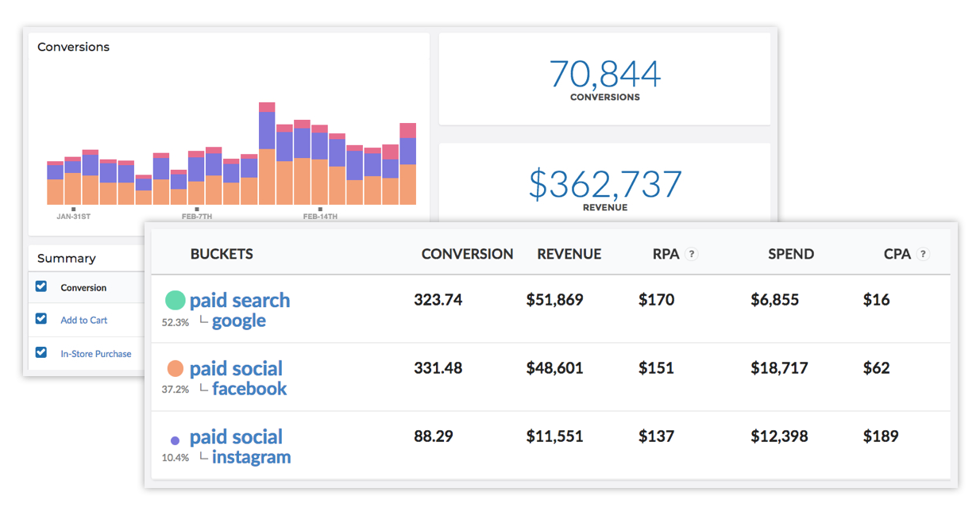This screenshot has height=515, width=980.
Task: Sort by the CONVERSION column header
Action: tap(467, 255)
